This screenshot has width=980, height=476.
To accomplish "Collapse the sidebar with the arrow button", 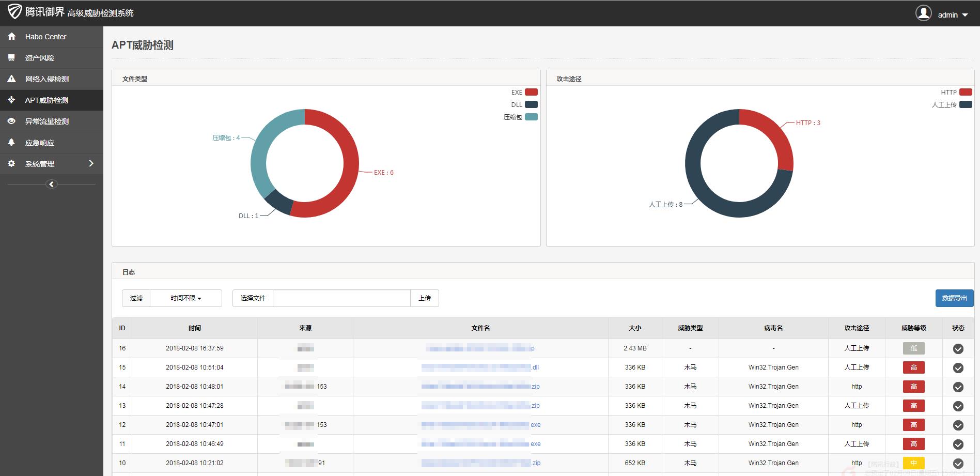I will pos(51,184).
